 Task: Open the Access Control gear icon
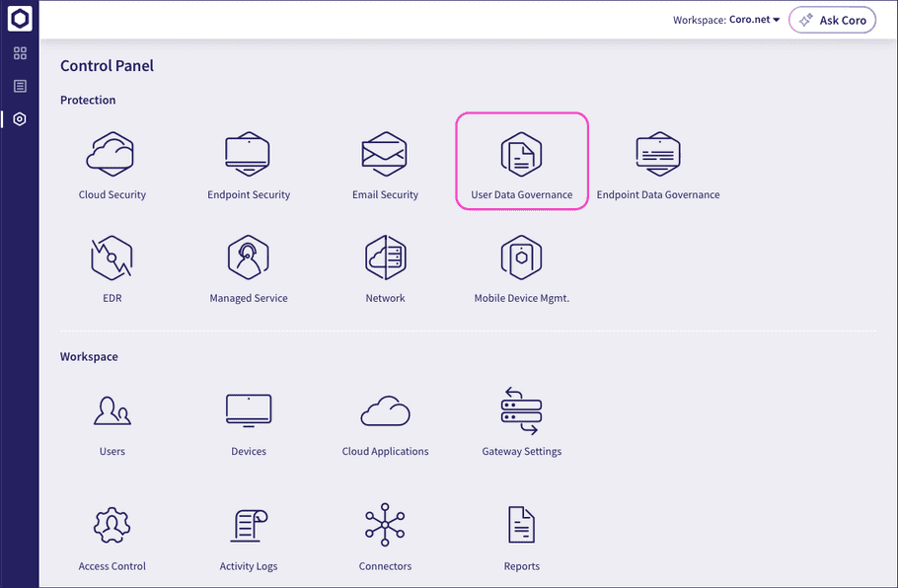click(112, 525)
